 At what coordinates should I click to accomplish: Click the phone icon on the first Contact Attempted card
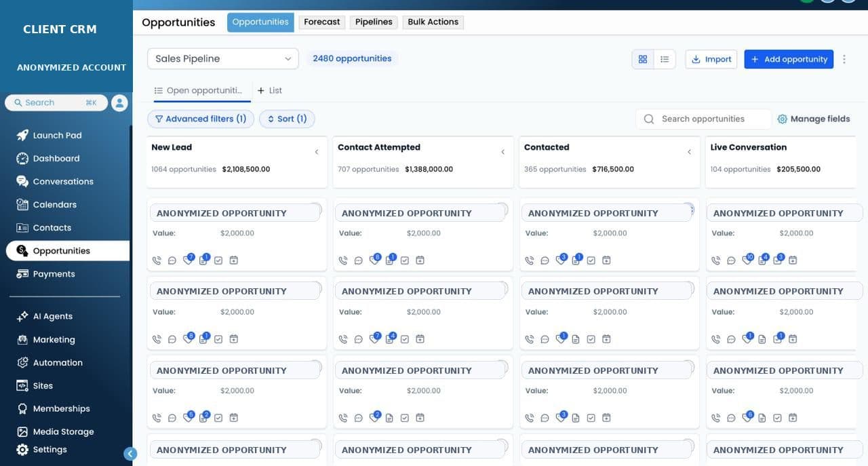(343, 260)
